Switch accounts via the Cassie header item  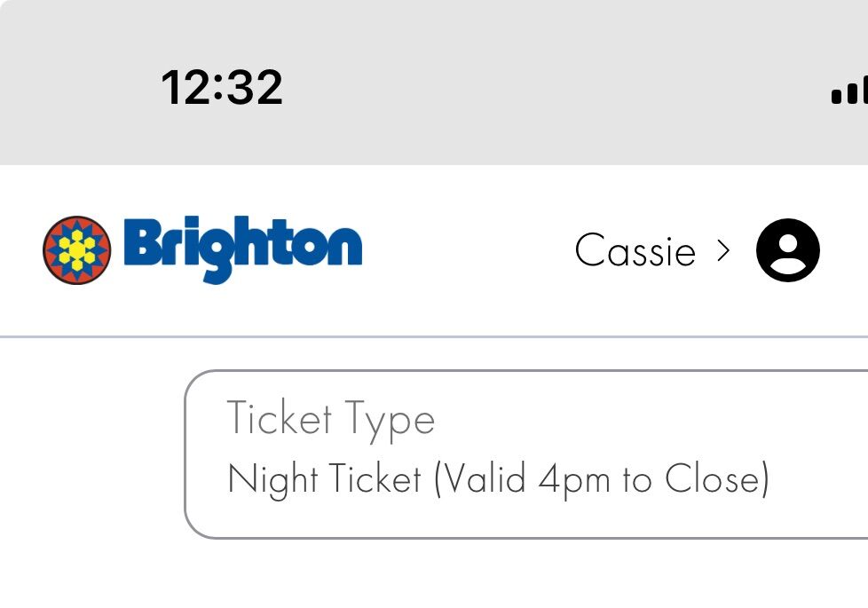click(x=635, y=251)
